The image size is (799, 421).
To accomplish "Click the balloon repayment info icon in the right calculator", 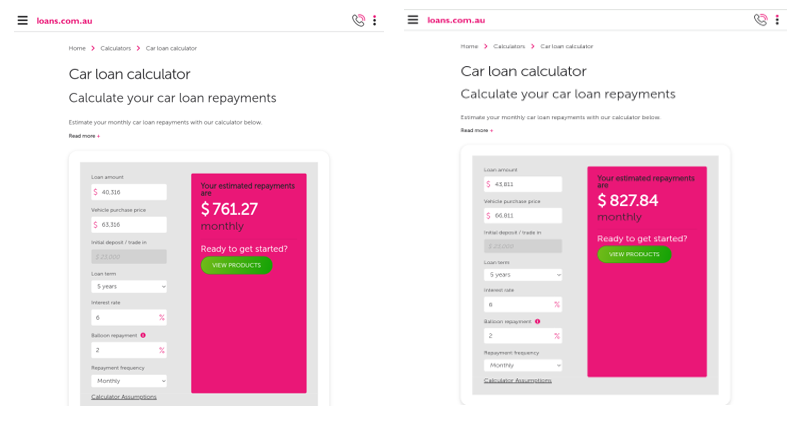I will tap(537, 322).
